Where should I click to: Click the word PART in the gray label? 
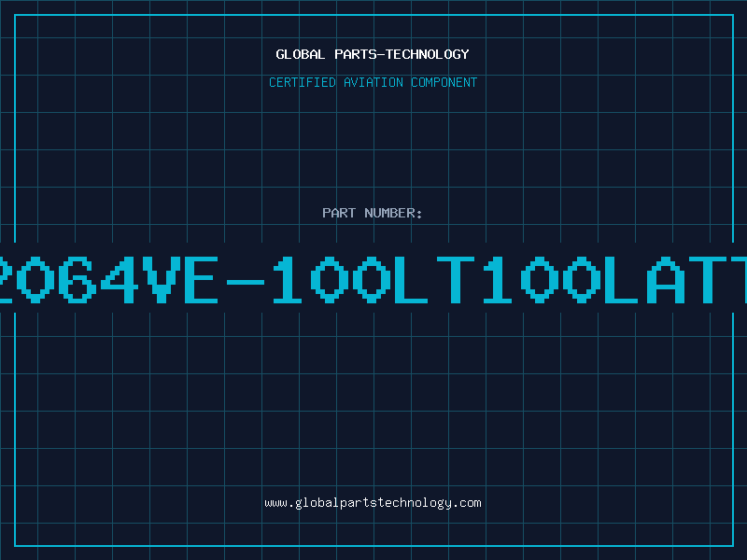tap(339, 213)
